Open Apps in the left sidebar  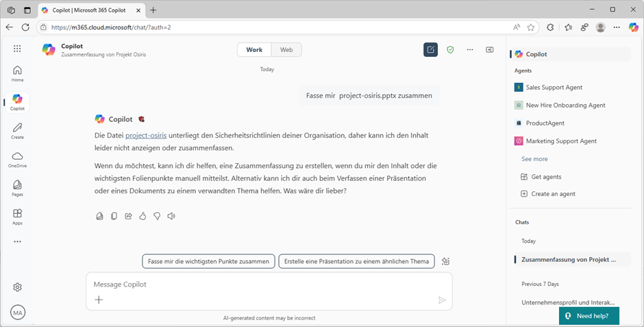pos(17,217)
